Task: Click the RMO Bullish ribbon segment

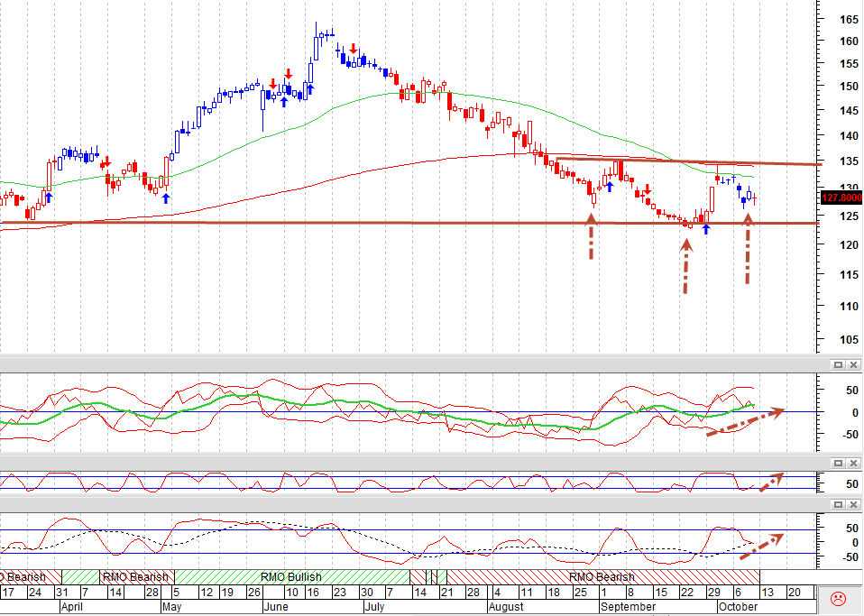Action: click(x=291, y=577)
